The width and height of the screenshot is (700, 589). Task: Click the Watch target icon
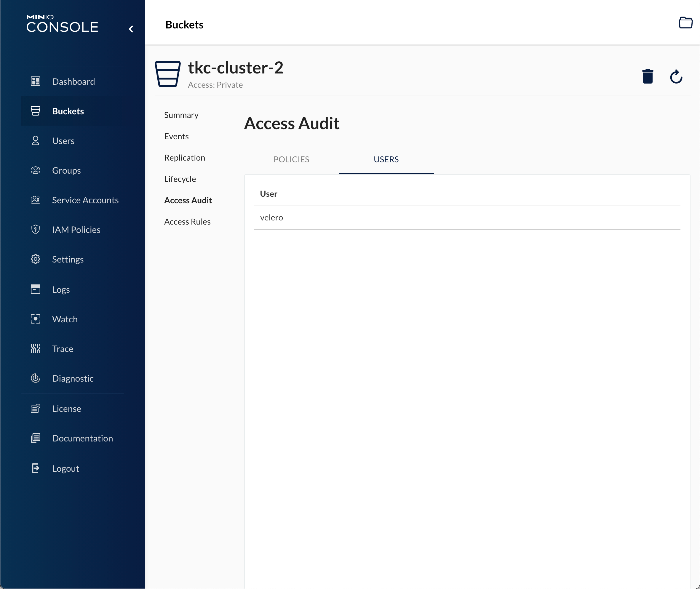click(x=35, y=319)
